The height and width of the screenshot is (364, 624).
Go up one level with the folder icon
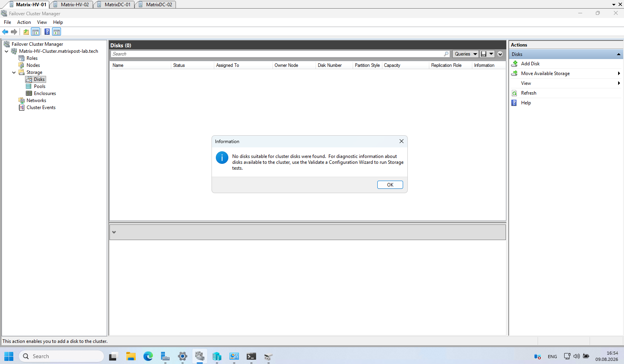[26, 32]
